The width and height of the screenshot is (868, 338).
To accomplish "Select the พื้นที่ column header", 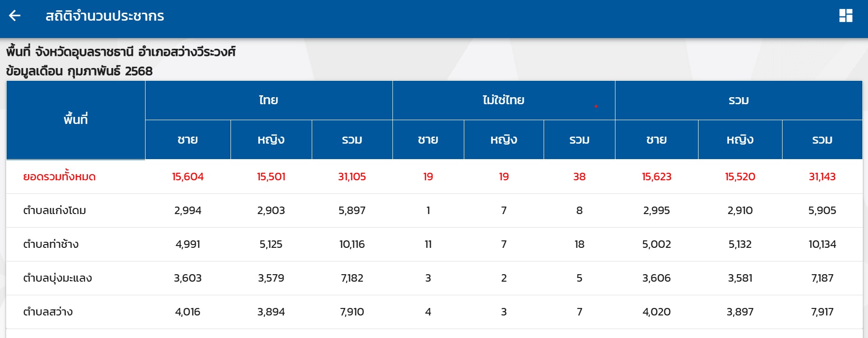I will 76,120.
